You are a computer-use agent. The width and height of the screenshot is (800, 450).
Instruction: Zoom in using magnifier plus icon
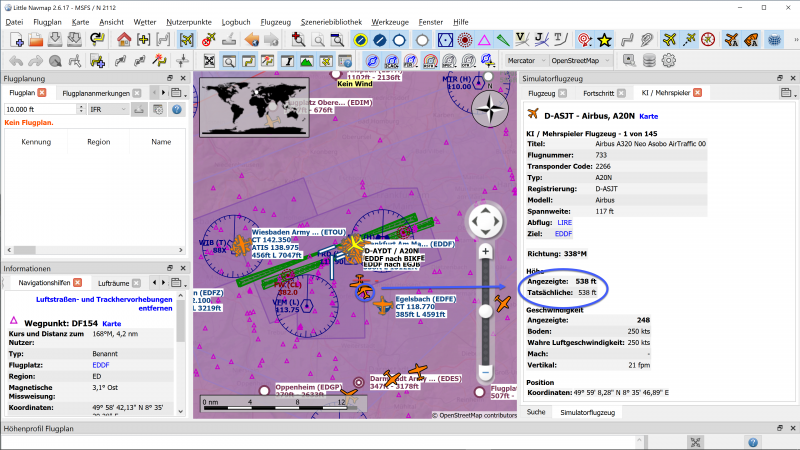click(x=298, y=39)
